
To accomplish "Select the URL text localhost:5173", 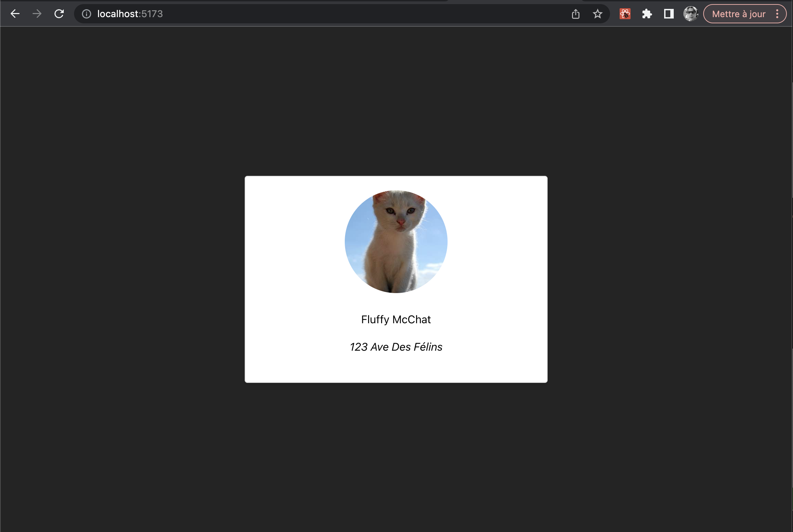I will (129, 14).
